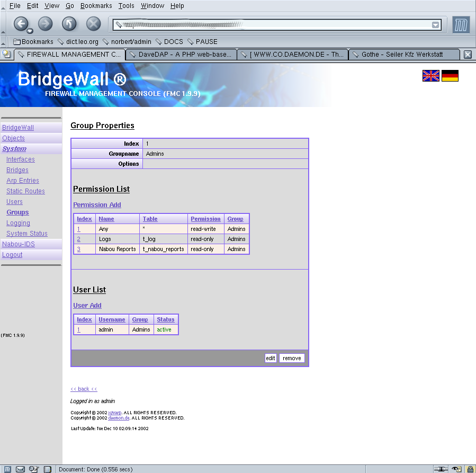Viewport: 476px width, 473px height.
Task: Reload the page with the Reload button
Action: (x=69, y=24)
